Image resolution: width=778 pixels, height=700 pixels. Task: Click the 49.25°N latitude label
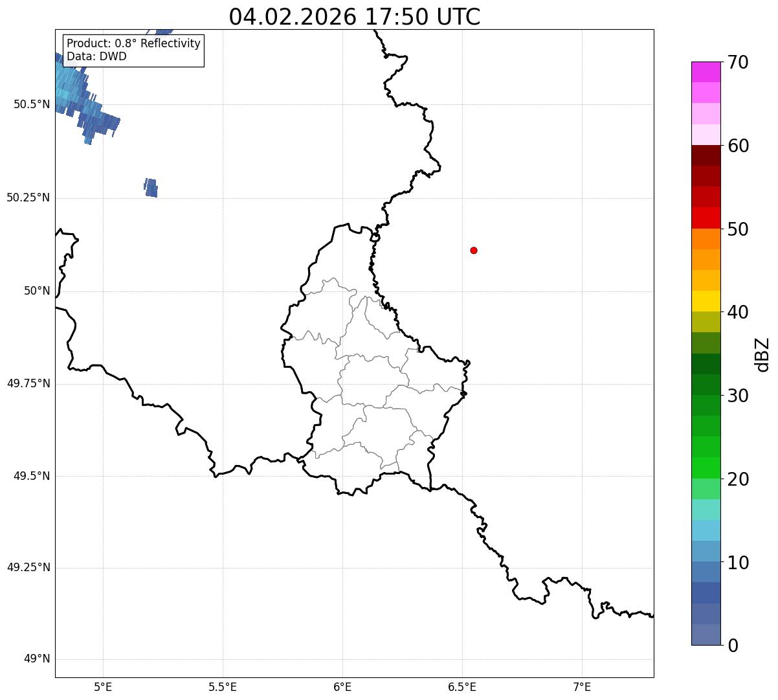(x=28, y=567)
